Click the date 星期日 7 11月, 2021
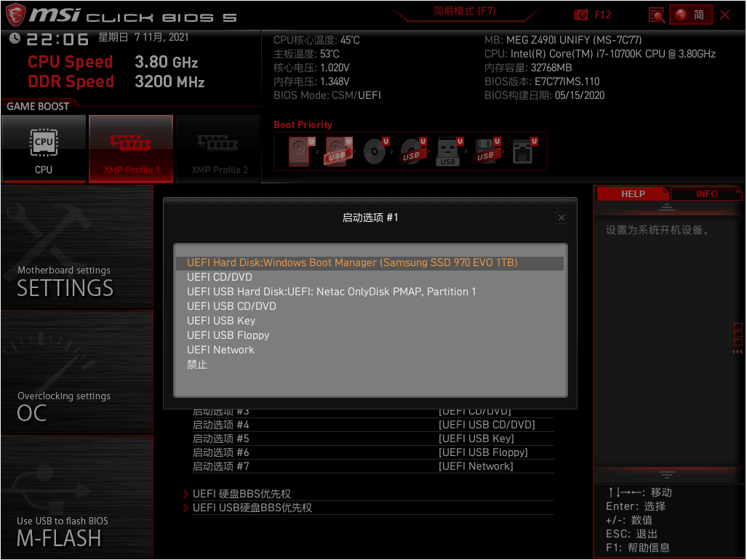747x560 pixels. click(x=143, y=37)
